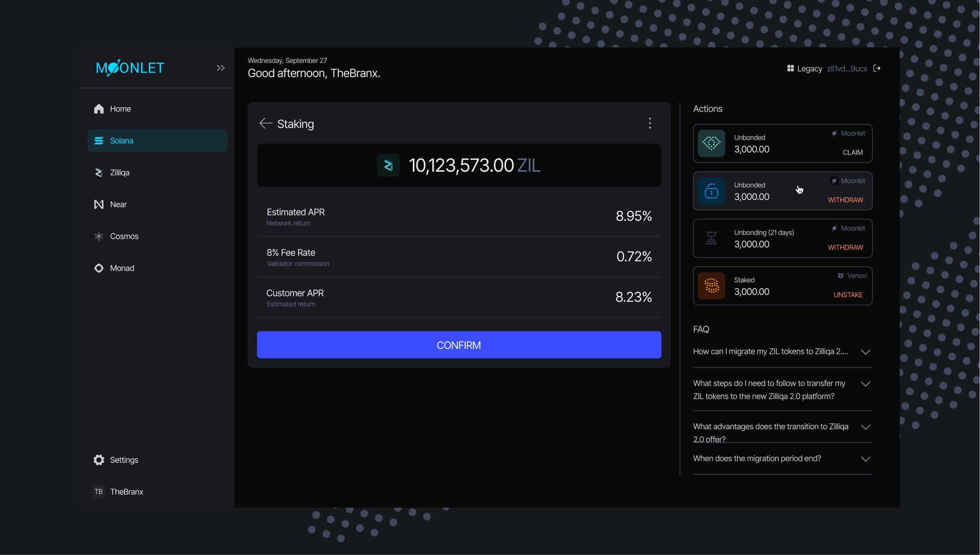Click the logout icon beside wallet address

tap(877, 68)
